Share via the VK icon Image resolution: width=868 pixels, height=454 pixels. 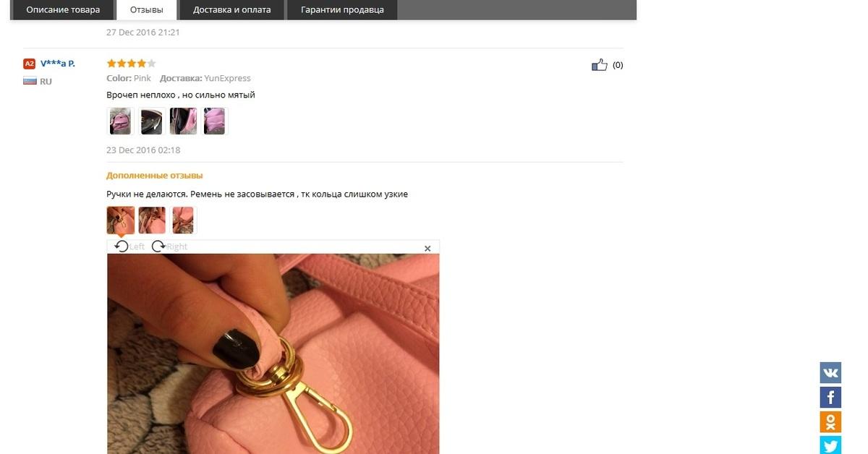(830, 373)
